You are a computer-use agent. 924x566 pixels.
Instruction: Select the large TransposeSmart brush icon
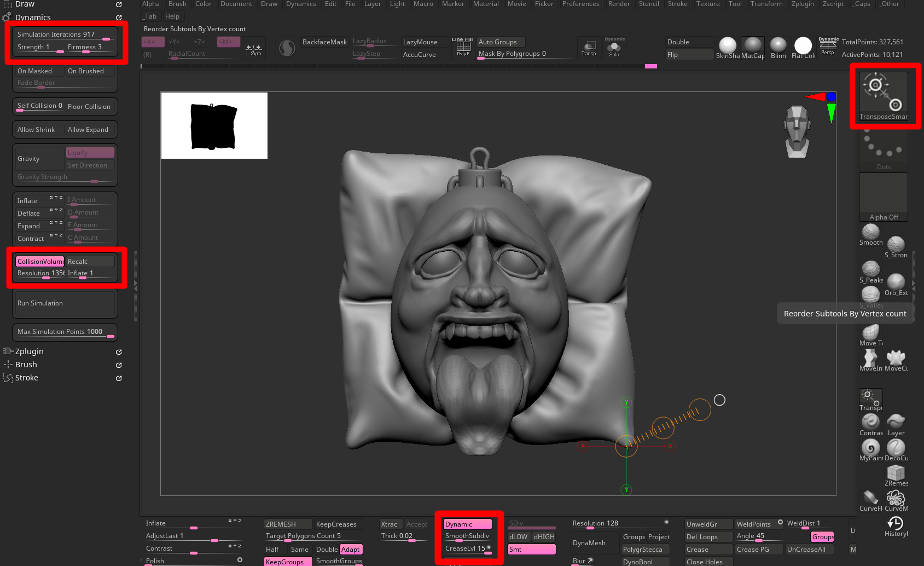884,96
